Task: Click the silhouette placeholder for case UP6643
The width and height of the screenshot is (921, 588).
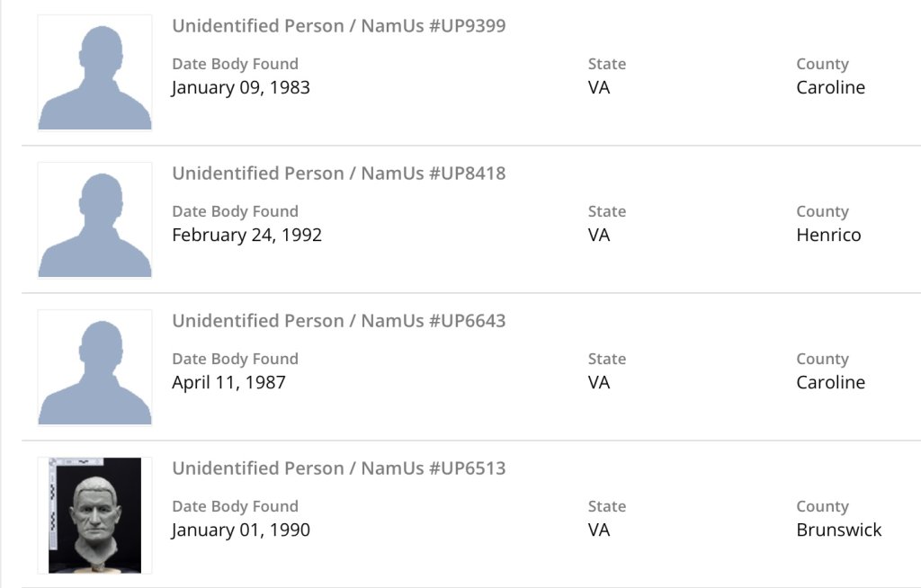Action: coord(94,368)
